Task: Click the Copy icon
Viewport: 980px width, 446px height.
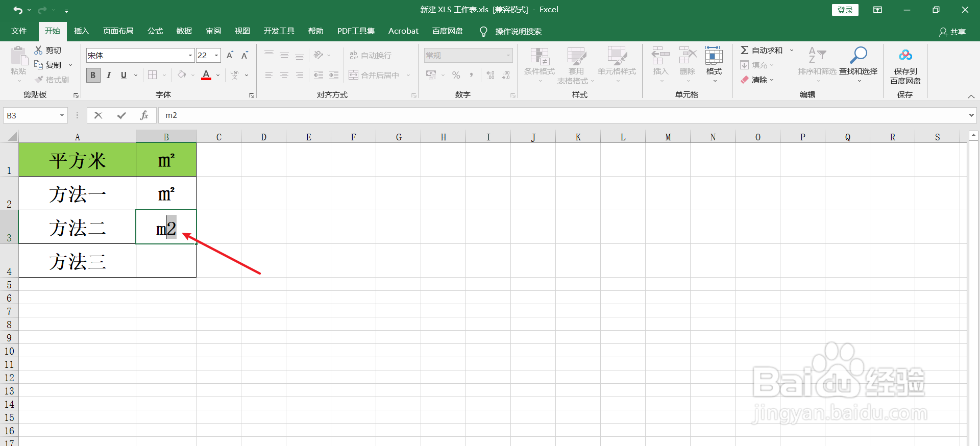Action: click(38, 65)
